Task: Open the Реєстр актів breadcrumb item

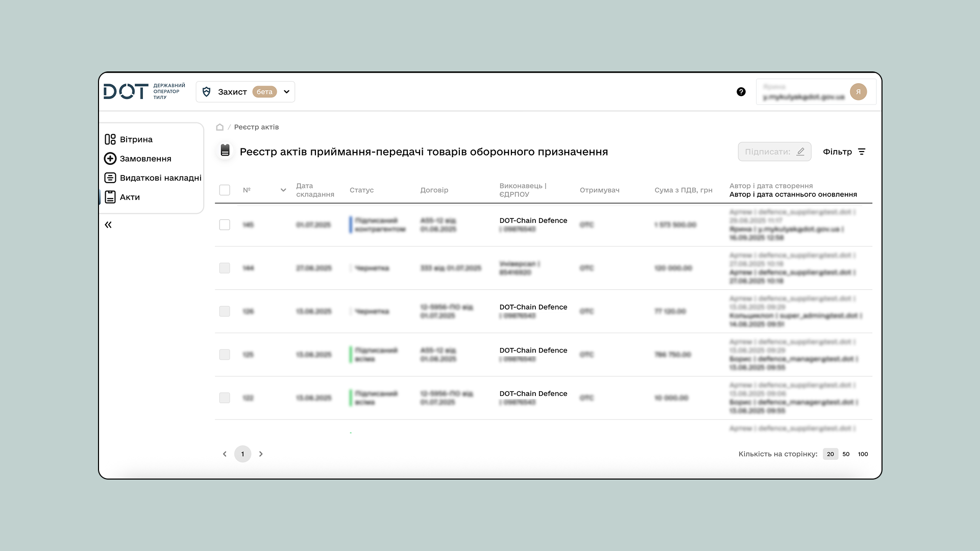Action: [x=258, y=127]
